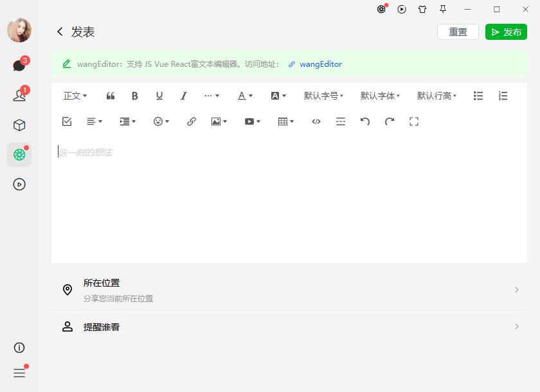Insert a hyperlink using the link icon
The image size is (540, 392).
192,121
